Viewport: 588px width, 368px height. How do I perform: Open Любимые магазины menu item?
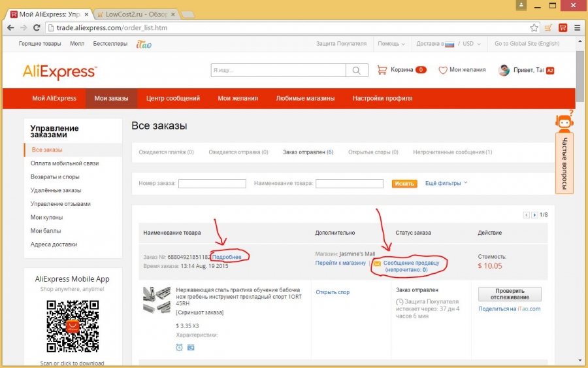click(305, 98)
